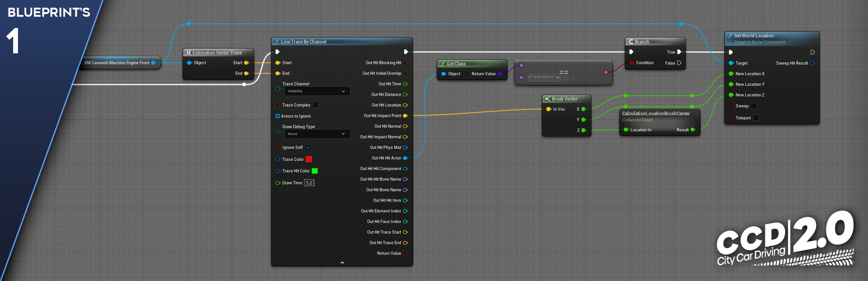
Task: Click the Set World Location output exec pin
Action: (812, 52)
